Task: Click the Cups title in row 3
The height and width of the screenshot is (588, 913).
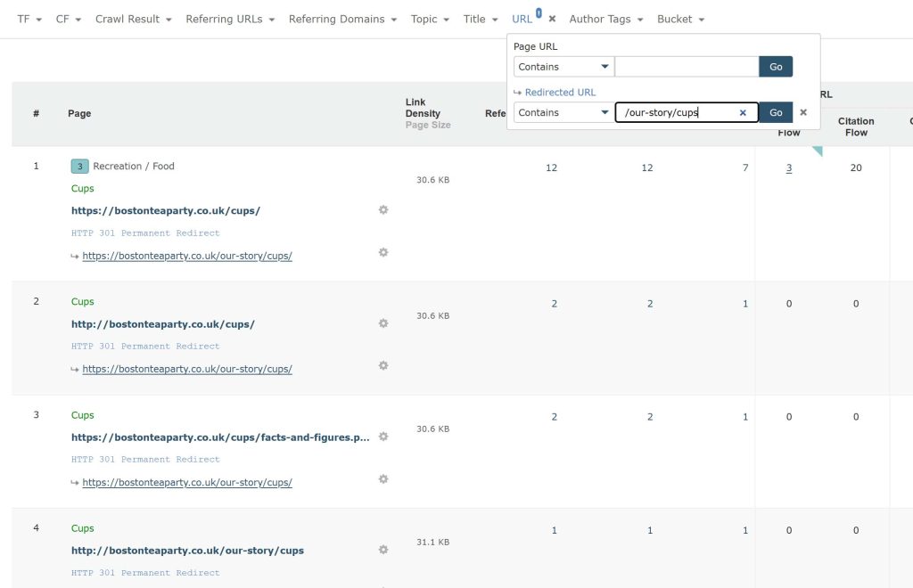Action: [82, 415]
